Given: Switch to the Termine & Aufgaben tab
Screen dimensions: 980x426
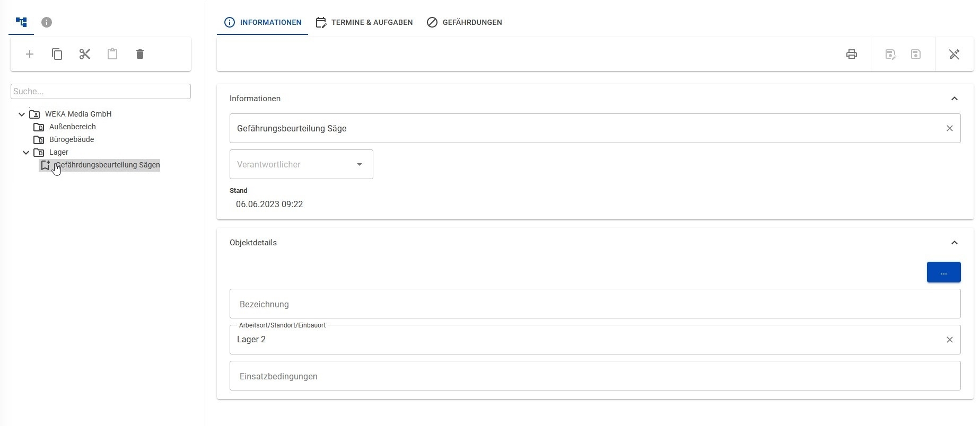Looking at the screenshot, I should point(364,22).
